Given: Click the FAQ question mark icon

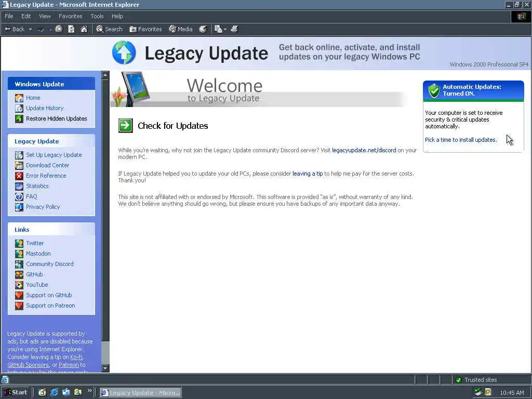Looking at the screenshot, I should [x=19, y=197].
